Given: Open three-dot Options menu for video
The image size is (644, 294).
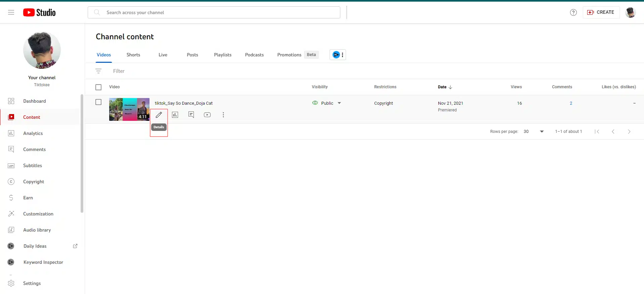Looking at the screenshot, I should [x=223, y=115].
